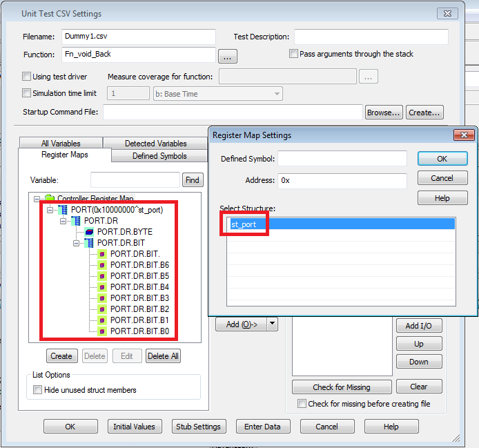The image size is (479, 448).
Task: Click the Test Description input field
Action: (x=371, y=37)
